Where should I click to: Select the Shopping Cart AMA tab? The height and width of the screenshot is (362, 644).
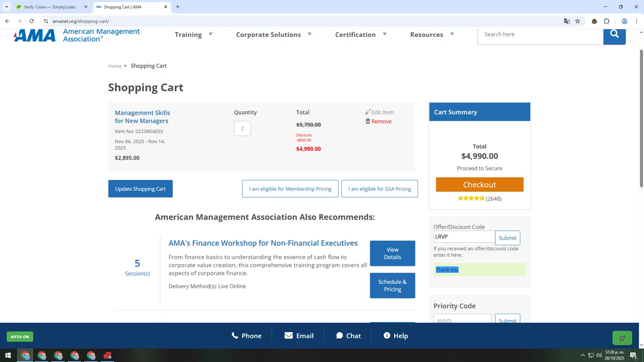click(x=129, y=7)
